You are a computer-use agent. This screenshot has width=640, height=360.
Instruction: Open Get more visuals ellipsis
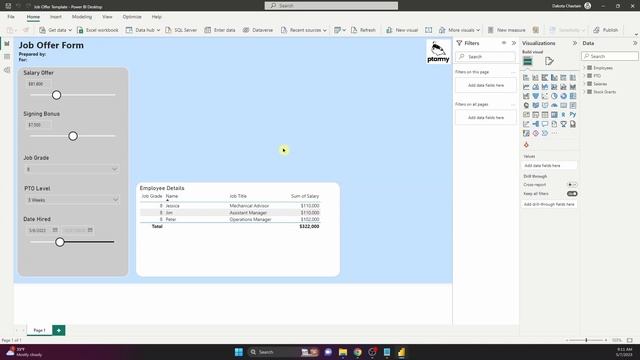click(554, 133)
